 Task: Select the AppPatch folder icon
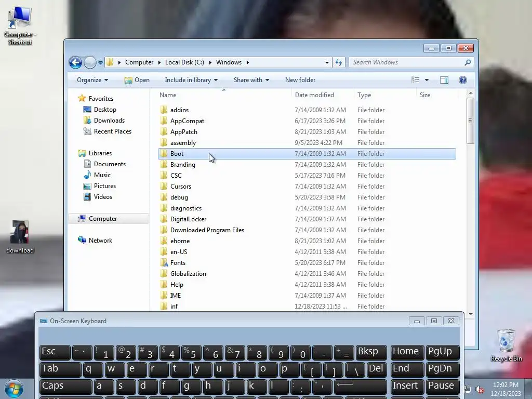click(x=164, y=131)
